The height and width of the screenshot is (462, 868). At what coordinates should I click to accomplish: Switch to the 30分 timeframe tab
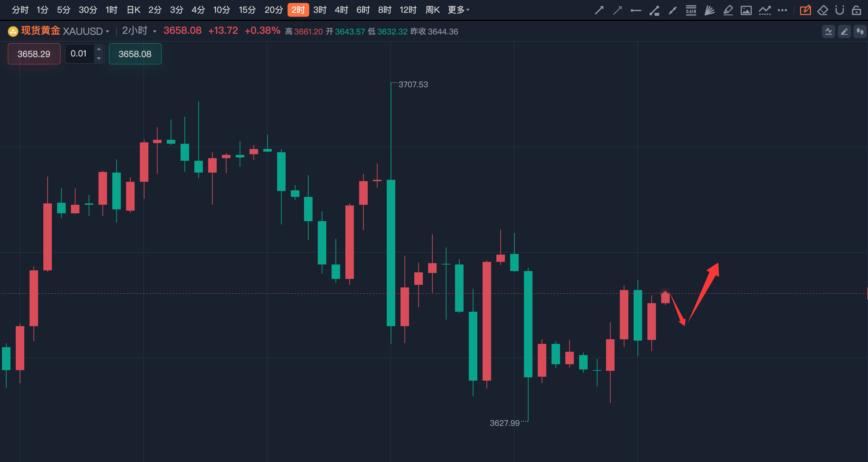pos(88,10)
